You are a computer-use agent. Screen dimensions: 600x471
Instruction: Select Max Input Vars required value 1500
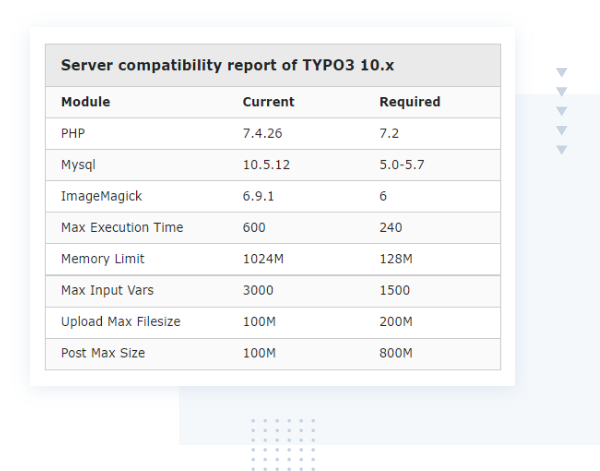tap(395, 290)
